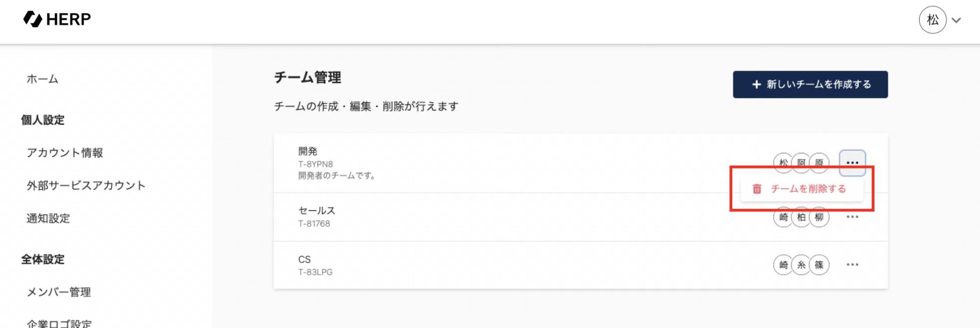Click 柏 avatar in セールス team
This screenshot has width=980, height=328.
point(801,217)
